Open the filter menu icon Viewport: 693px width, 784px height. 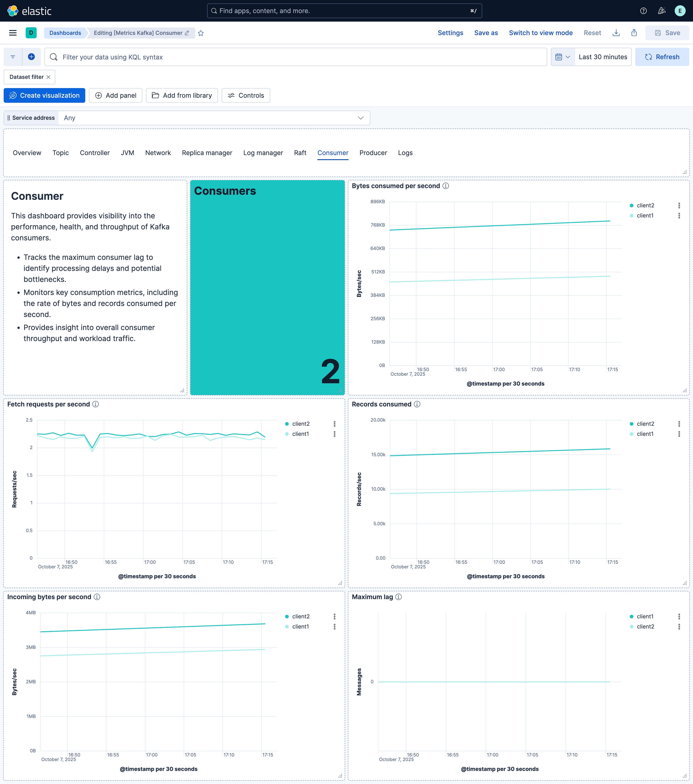click(13, 57)
